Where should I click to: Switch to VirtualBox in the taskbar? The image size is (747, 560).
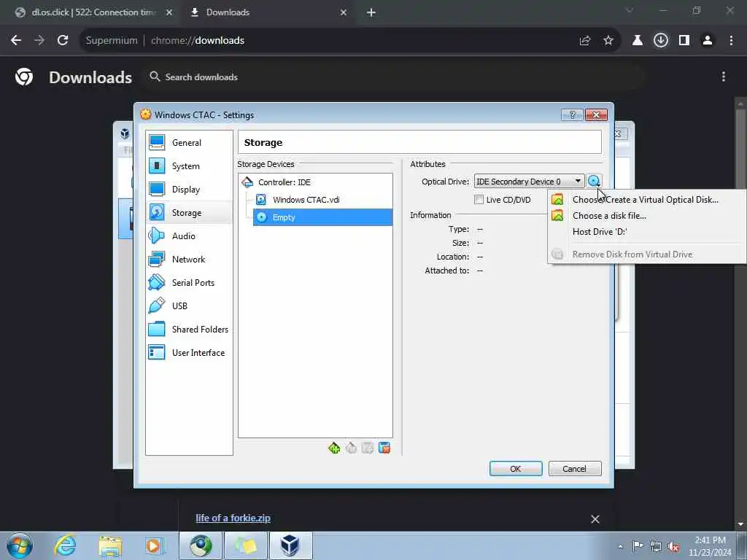290,545
